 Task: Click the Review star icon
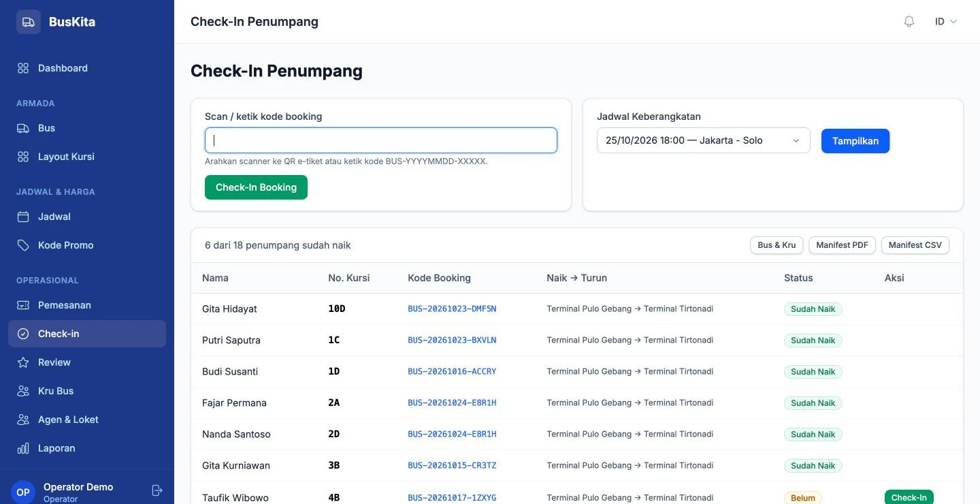pos(23,362)
